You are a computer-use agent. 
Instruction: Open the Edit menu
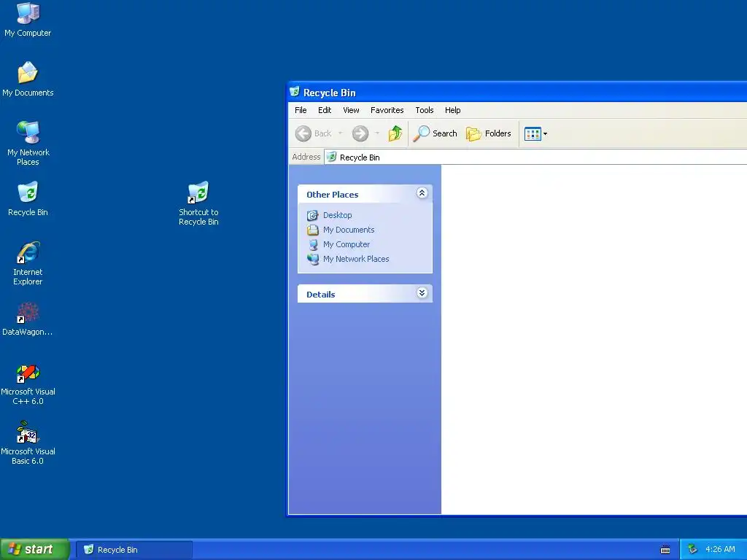pyautogui.click(x=325, y=110)
